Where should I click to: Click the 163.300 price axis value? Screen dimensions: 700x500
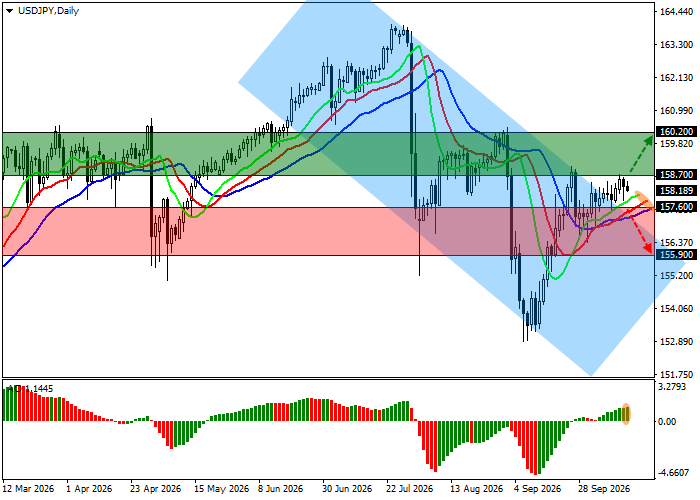[x=676, y=45]
